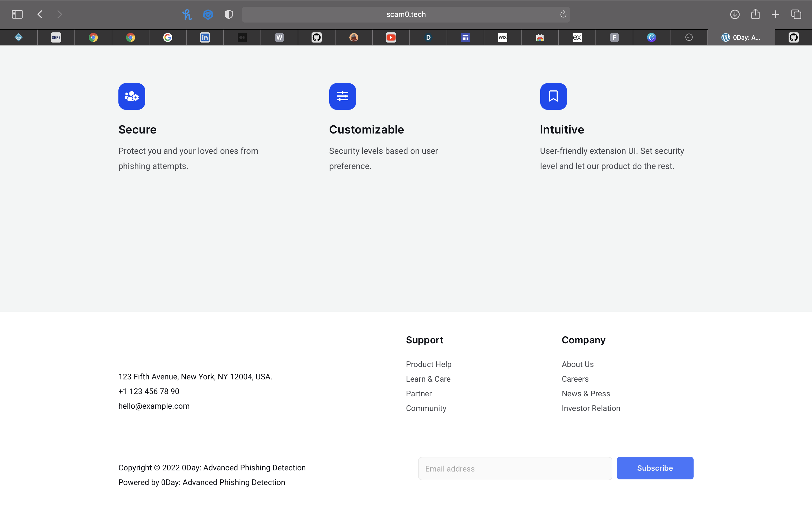812x507 pixels.
Task: Open the Careers link
Action: point(575,379)
